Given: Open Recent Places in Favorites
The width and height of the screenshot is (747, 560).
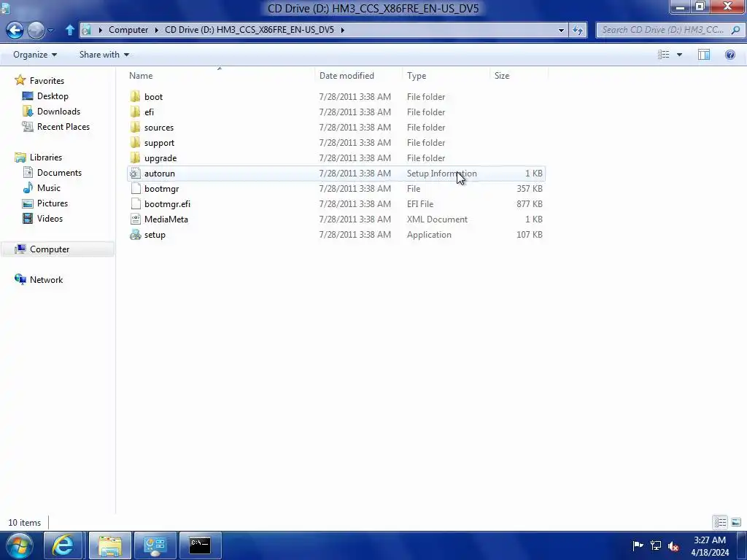Looking at the screenshot, I should click(x=63, y=127).
